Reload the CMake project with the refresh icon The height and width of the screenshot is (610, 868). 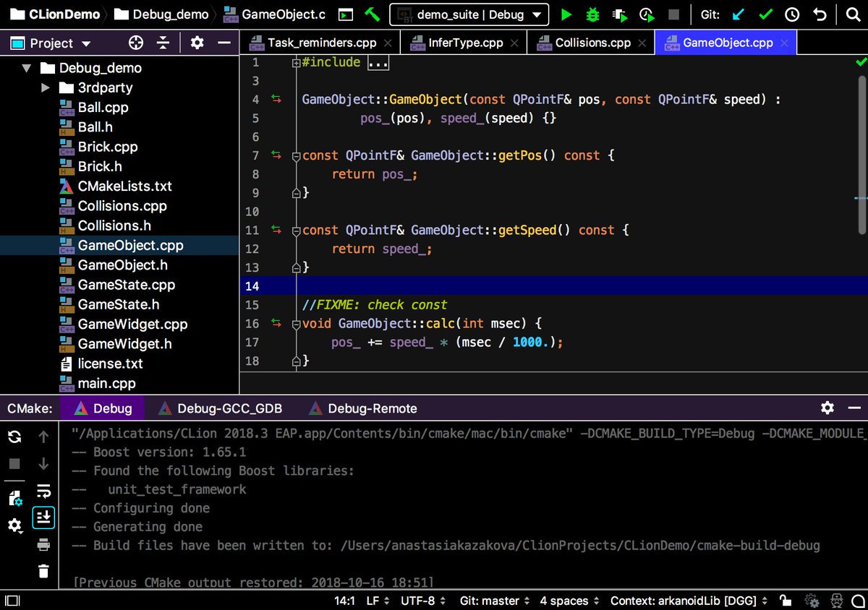pyautogui.click(x=14, y=437)
